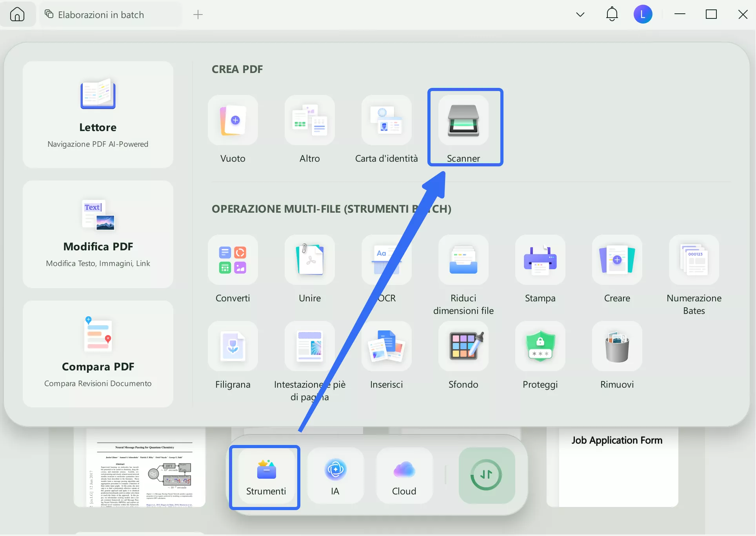Open Riduci dimensioni file tool

[x=463, y=260]
